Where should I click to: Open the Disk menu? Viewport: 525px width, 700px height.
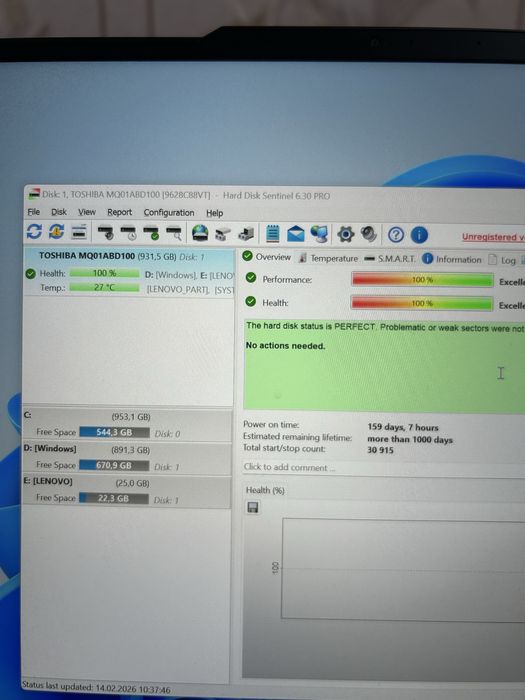58,212
